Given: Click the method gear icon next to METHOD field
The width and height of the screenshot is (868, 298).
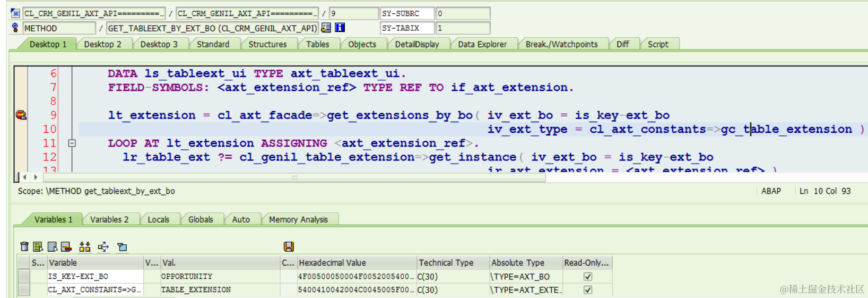Looking at the screenshot, I should [15, 28].
